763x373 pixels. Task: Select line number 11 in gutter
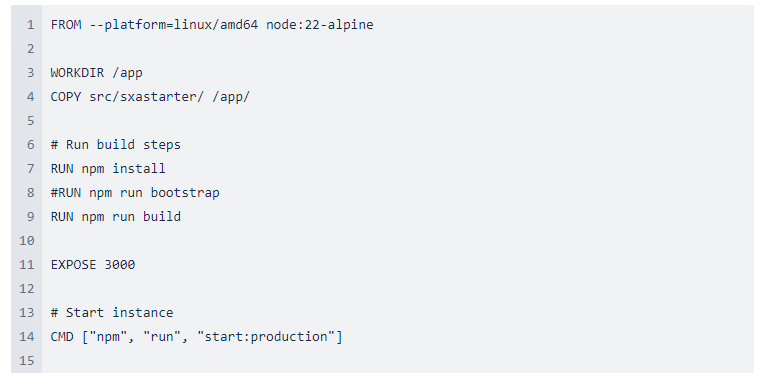(x=27, y=265)
